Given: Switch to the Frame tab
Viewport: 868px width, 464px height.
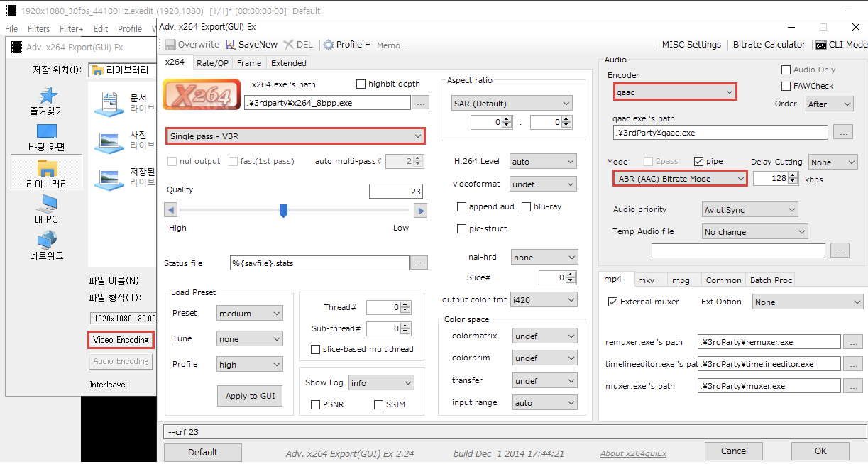Looking at the screenshot, I should tap(249, 63).
